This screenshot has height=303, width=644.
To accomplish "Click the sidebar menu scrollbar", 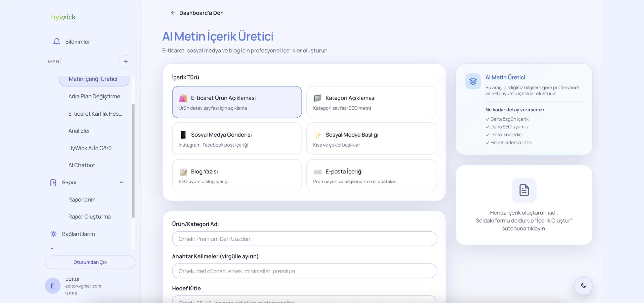I will [x=133, y=161].
